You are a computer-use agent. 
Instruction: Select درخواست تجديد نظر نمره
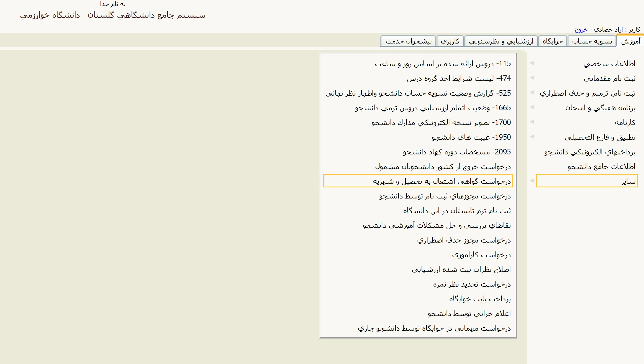(x=472, y=284)
